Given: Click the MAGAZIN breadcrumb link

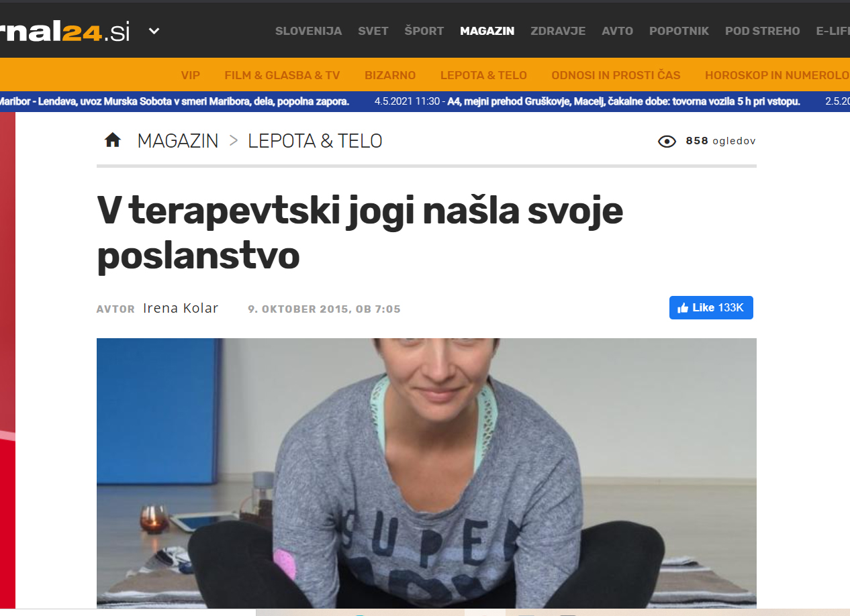Looking at the screenshot, I should [x=178, y=141].
